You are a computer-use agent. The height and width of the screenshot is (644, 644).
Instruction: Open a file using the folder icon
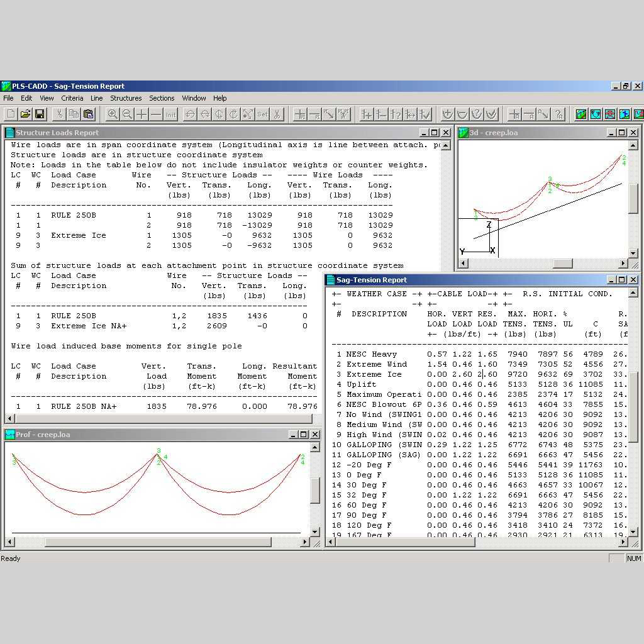pyautogui.click(x=25, y=114)
